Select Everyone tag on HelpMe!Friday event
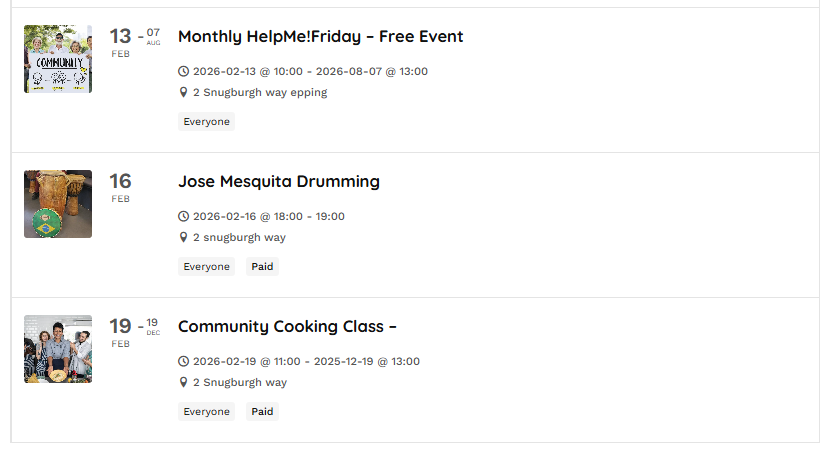Image resolution: width=833 pixels, height=454 pixels. [206, 122]
